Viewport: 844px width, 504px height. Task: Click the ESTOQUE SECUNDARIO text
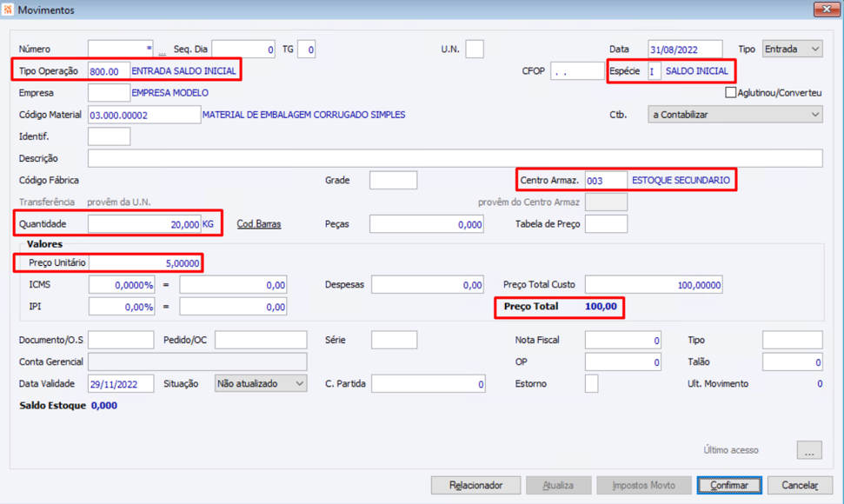[x=681, y=180]
